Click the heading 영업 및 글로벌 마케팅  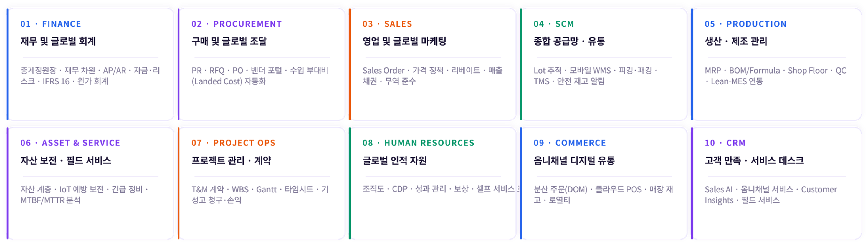point(404,41)
